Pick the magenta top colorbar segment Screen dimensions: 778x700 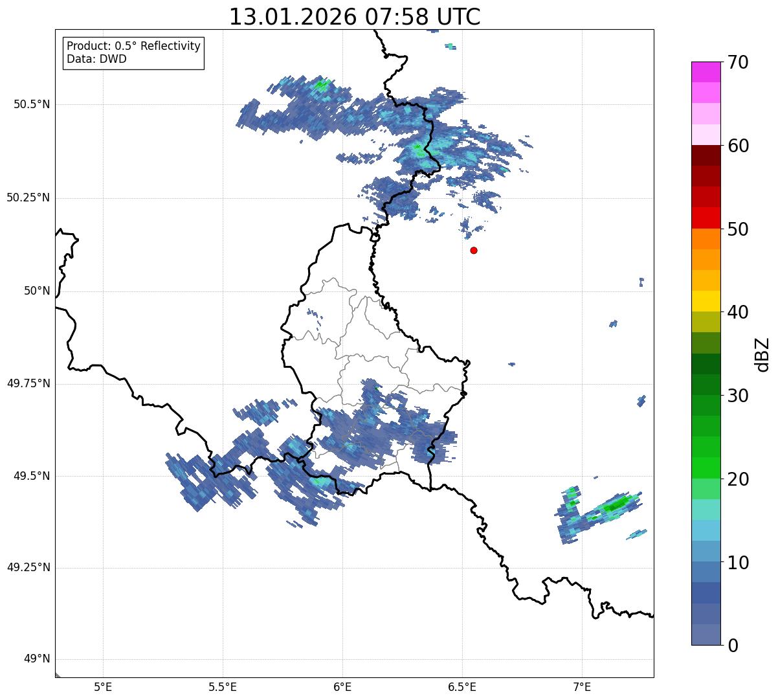pyautogui.click(x=706, y=72)
